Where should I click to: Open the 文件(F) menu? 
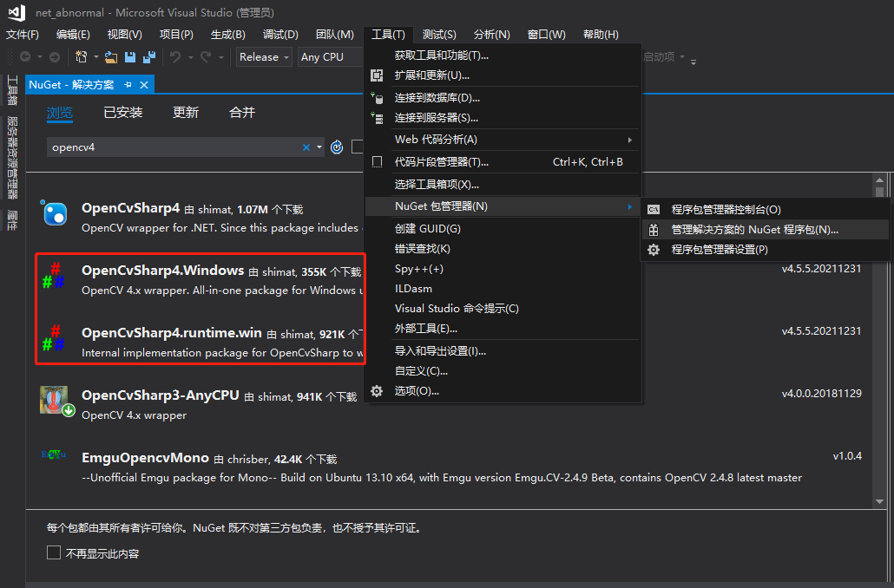(x=23, y=35)
